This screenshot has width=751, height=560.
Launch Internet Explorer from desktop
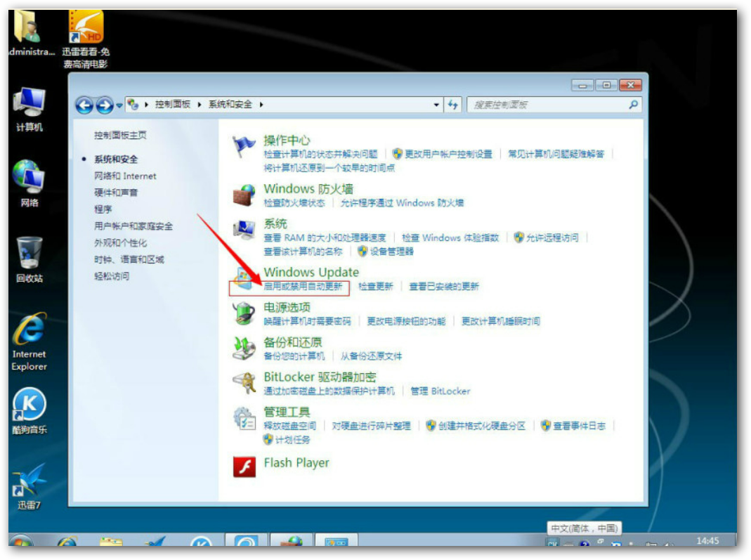(x=30, y=342)
